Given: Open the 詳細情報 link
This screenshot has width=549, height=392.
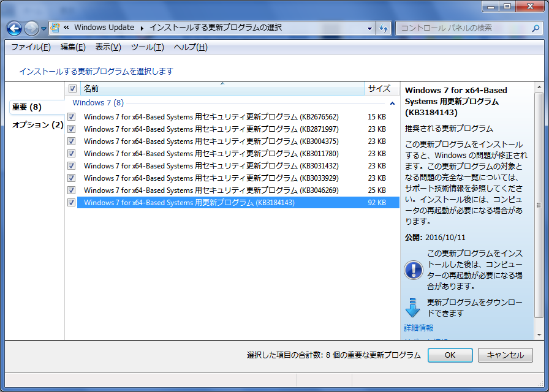Looking at the screenshot, I should [418, 328].
